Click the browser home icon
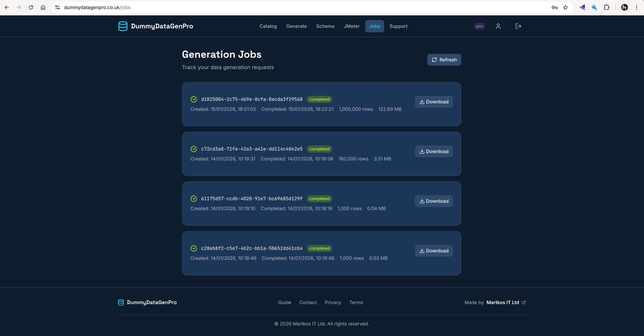This screenshot has height=336, width=644. (43, 7)
